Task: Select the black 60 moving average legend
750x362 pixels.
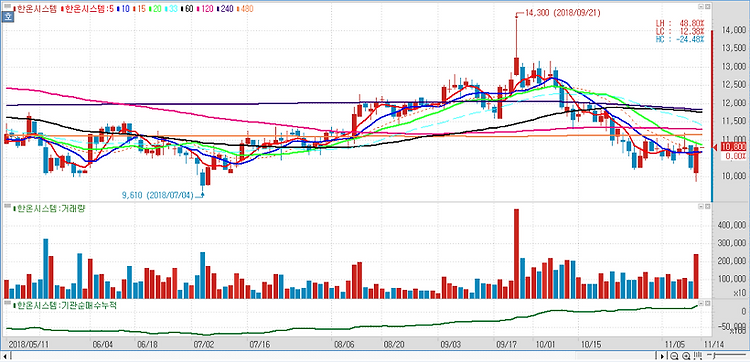Action: coord(188,9)
